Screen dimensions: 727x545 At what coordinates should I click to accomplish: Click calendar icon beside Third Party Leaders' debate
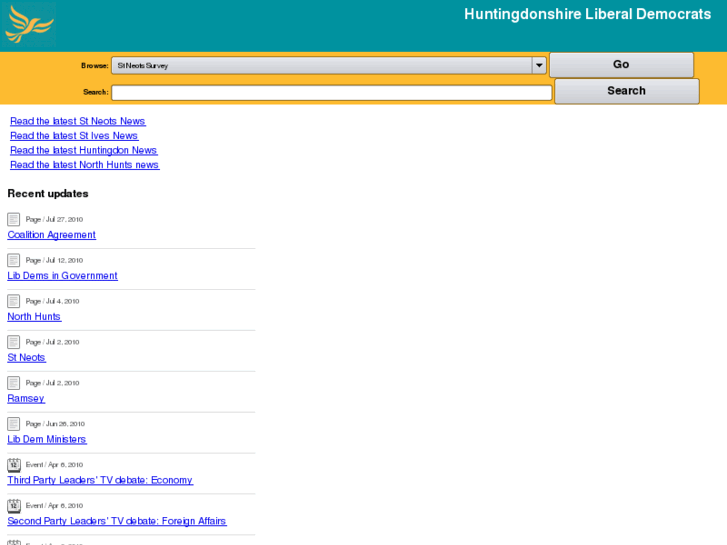click(x=14, y=465)
